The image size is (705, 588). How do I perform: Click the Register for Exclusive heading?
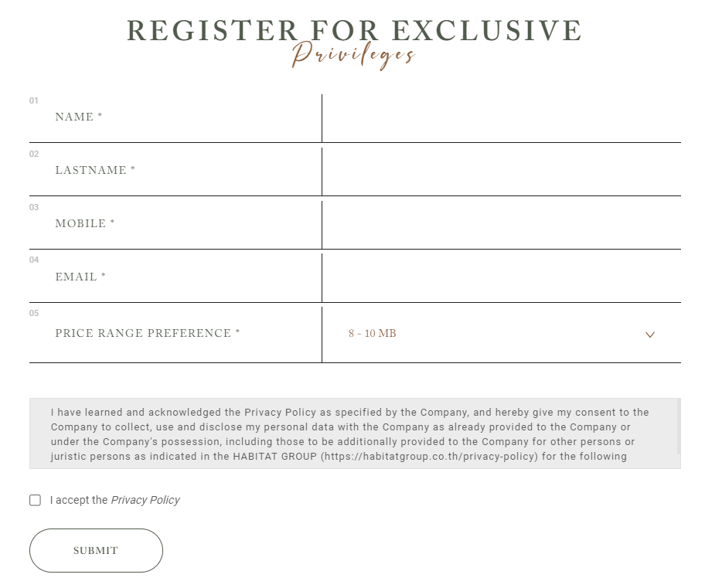354,29
